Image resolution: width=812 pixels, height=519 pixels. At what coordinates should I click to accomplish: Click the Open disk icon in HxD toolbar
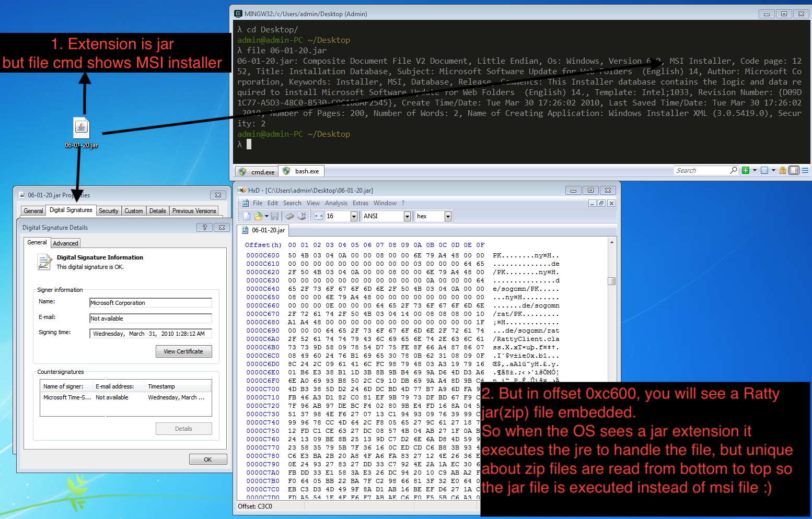coord(301,216)
